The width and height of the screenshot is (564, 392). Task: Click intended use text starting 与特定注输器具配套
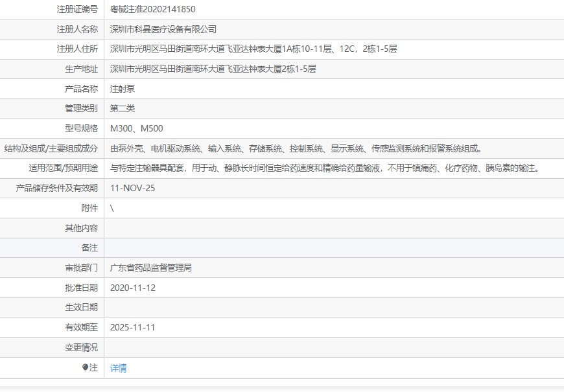pyautogui.click(x=325, y=168)
